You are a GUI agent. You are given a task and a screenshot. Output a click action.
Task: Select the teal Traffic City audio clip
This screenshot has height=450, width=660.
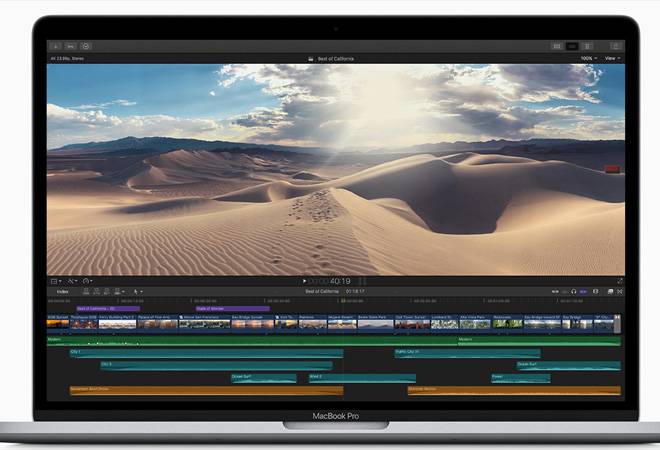[x=467, y=353]
